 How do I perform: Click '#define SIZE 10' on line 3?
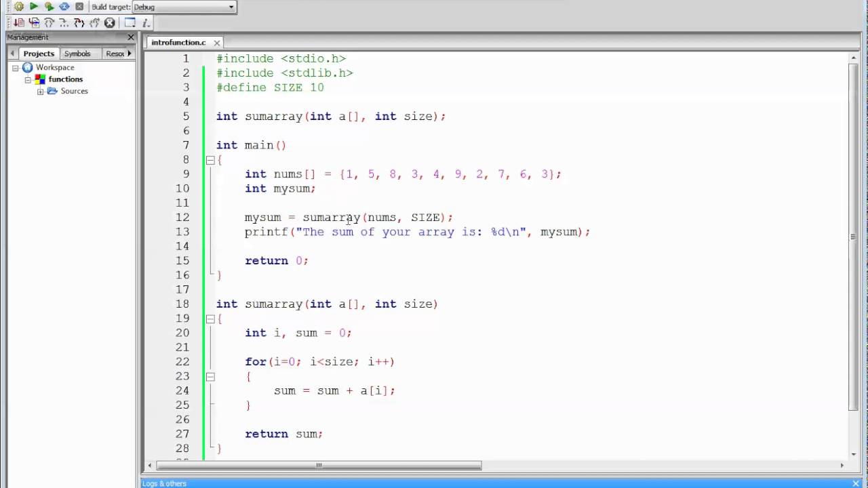(x=270, y=87)
